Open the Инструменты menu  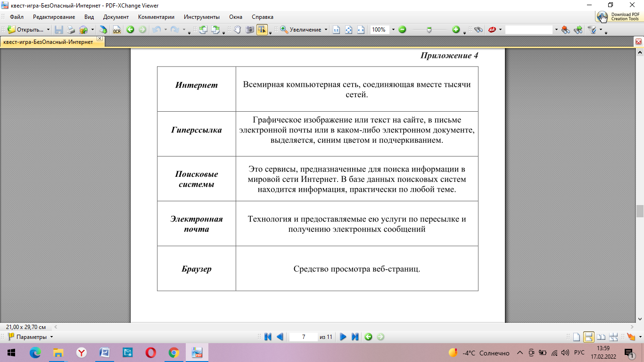(x=201, y=17)
